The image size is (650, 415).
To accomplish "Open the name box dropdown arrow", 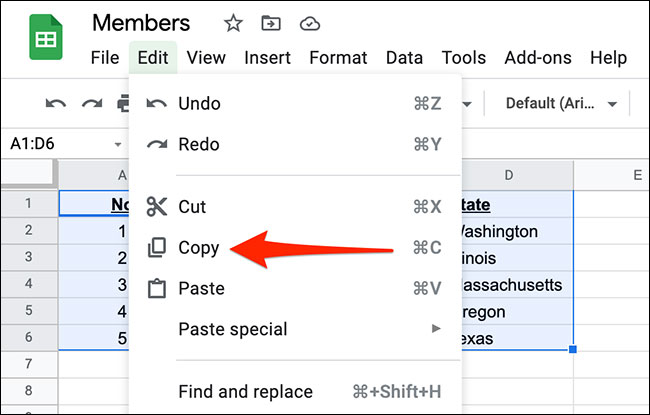I will click(x=119, y=144).
